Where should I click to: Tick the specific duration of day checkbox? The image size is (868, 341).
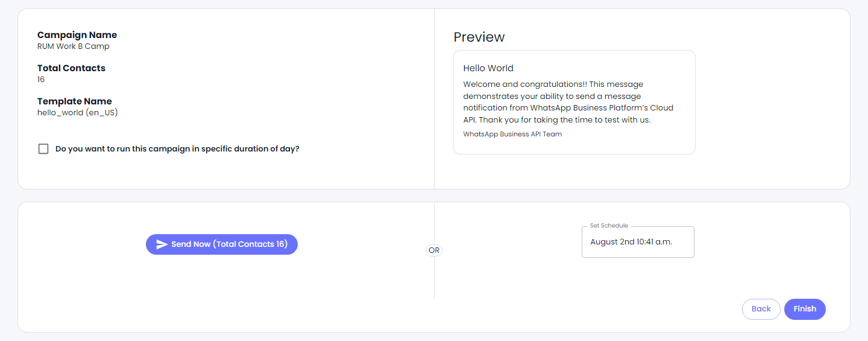pos(43,148)
